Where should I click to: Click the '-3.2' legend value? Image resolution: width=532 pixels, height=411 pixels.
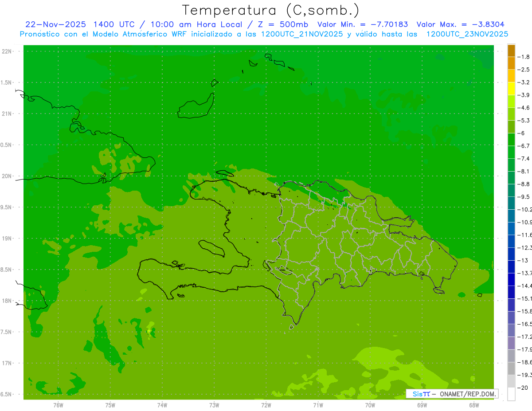pyautogui.click(x=524, y=82)
